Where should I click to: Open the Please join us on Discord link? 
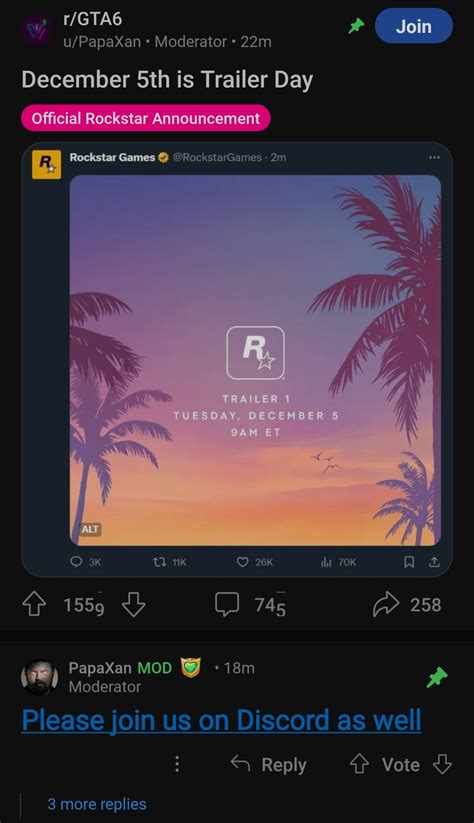coord(222,720)
